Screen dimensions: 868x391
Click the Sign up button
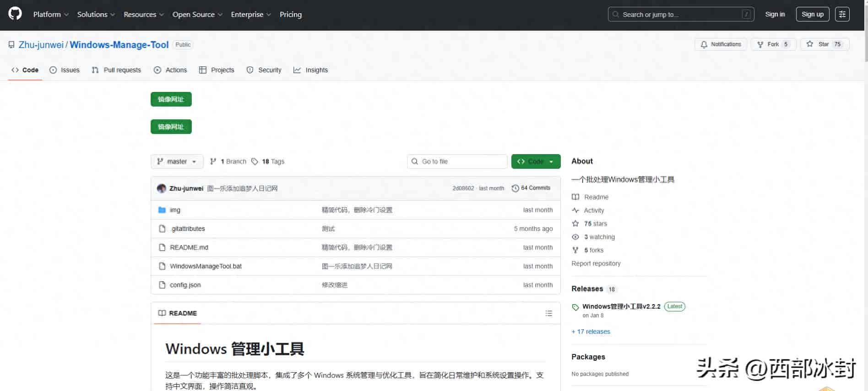(813, 14)
